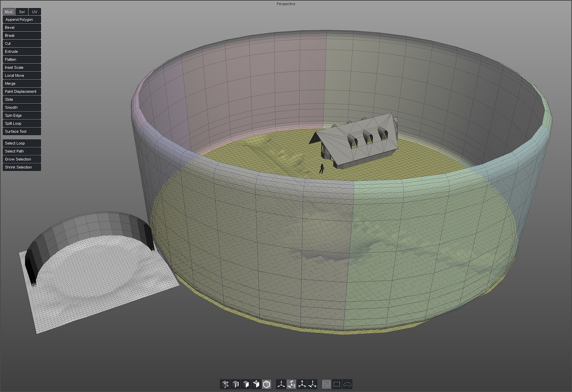
Task: Select the rectangle marquee selection tool
Action: [x=337, y=384]
